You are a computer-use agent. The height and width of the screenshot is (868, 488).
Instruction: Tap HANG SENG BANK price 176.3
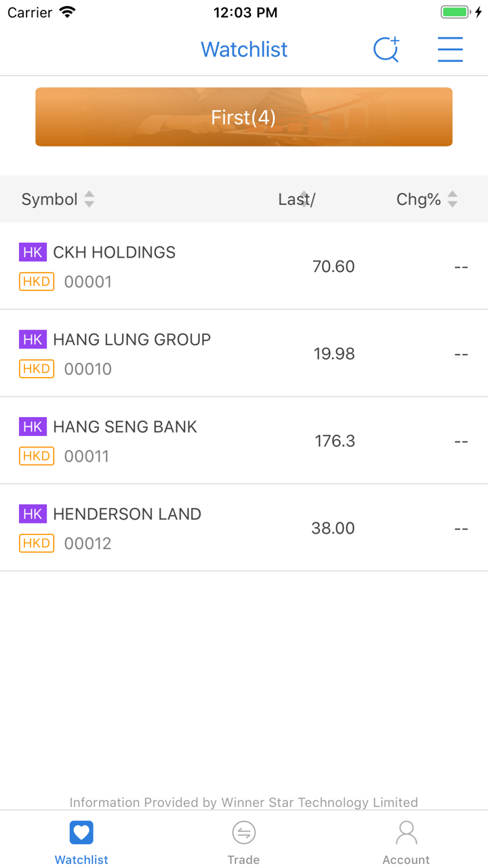pos(335,441)
